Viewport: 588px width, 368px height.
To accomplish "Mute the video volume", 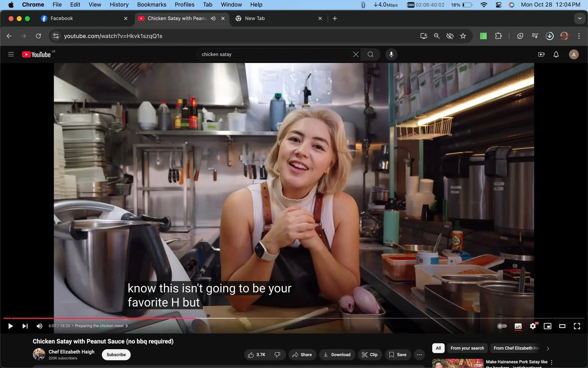I will (x=39, y=326).
